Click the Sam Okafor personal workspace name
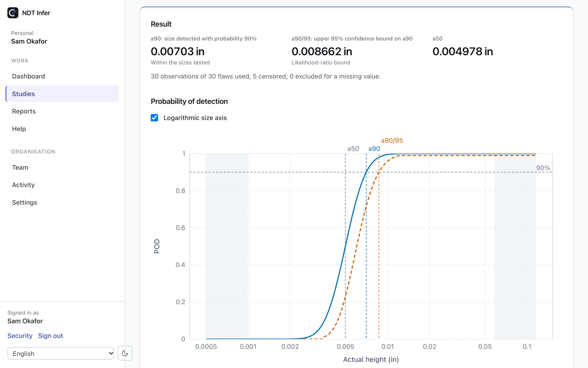 [29, 41]
